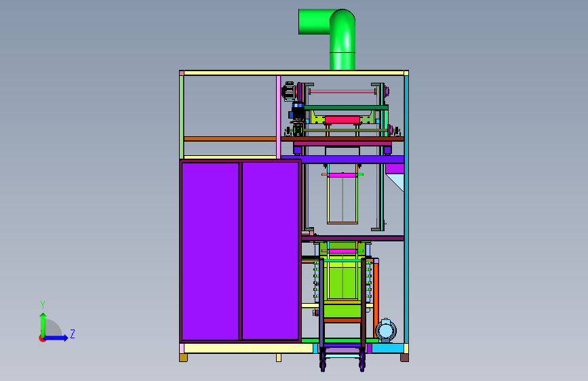
Task: Click the red origin ball of the triad
Action: tap(42, 338)
